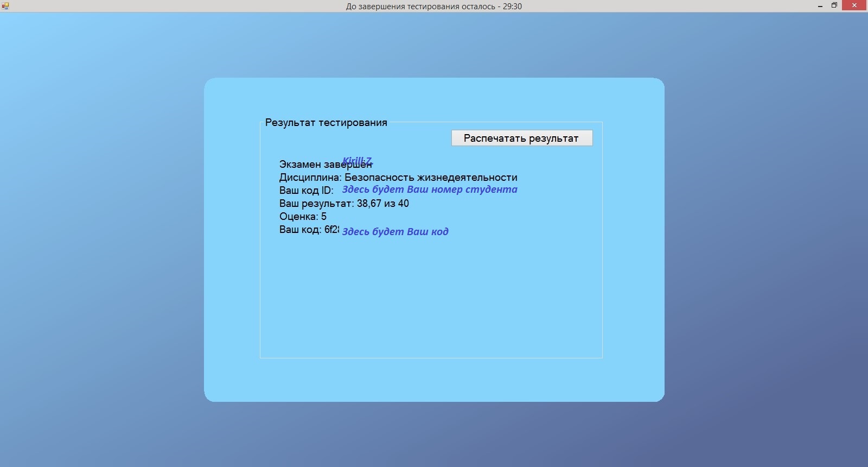Click the Ваш результат: 38,67 из 40 line

pos(344,204)
